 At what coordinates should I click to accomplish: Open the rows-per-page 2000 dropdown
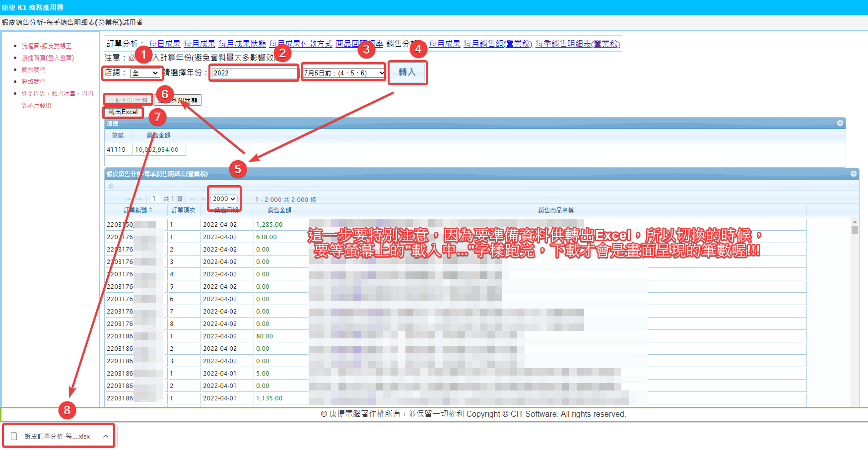tap(224, 199)
